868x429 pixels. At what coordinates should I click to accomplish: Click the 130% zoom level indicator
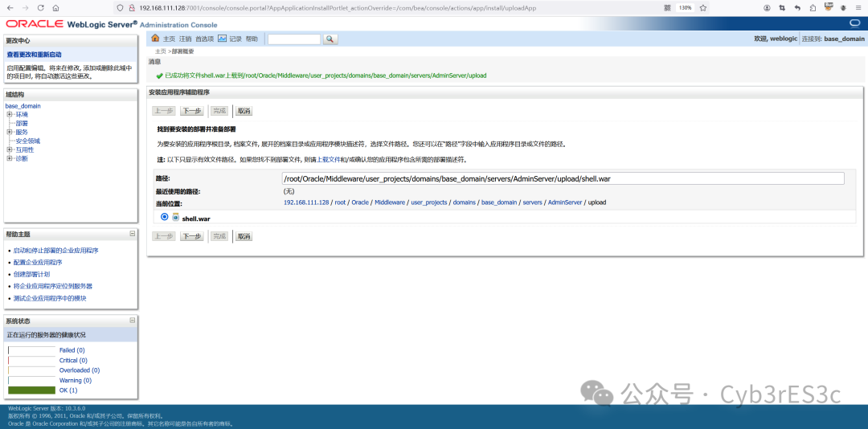tap(685, 8)
